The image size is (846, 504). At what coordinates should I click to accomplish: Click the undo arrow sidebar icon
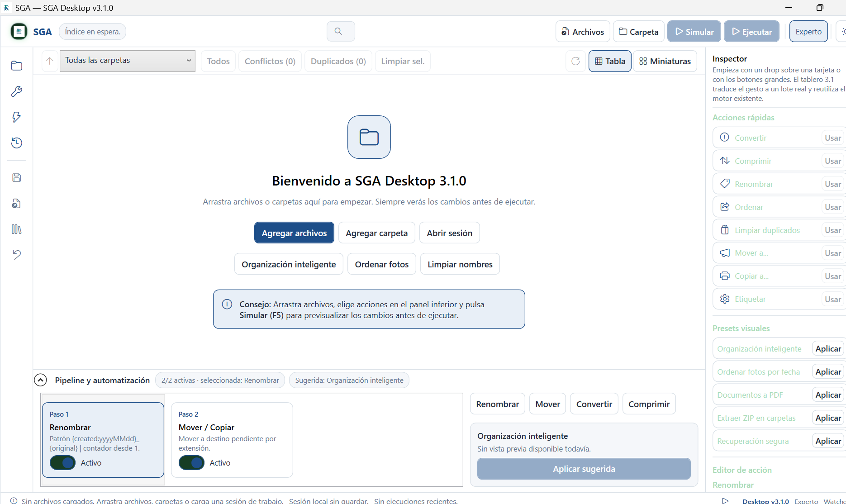17,255
